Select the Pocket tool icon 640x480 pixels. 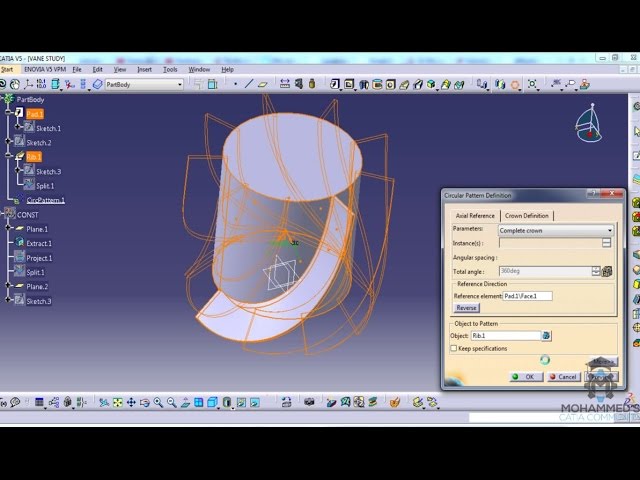coord(349,84)
